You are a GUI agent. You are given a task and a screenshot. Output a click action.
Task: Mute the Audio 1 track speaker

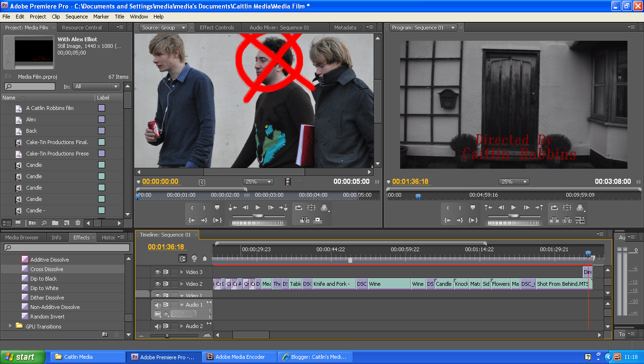[158, 305]
